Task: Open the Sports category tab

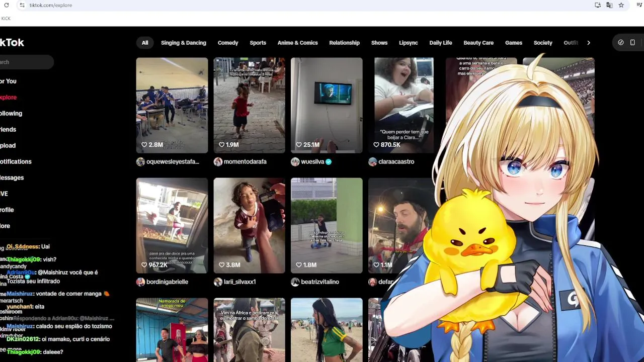Action: [258, 43]
